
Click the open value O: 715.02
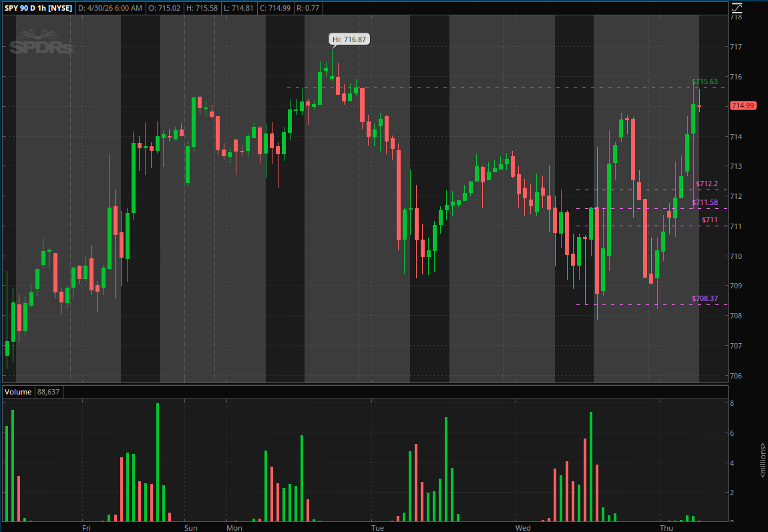tap(164, 8)
